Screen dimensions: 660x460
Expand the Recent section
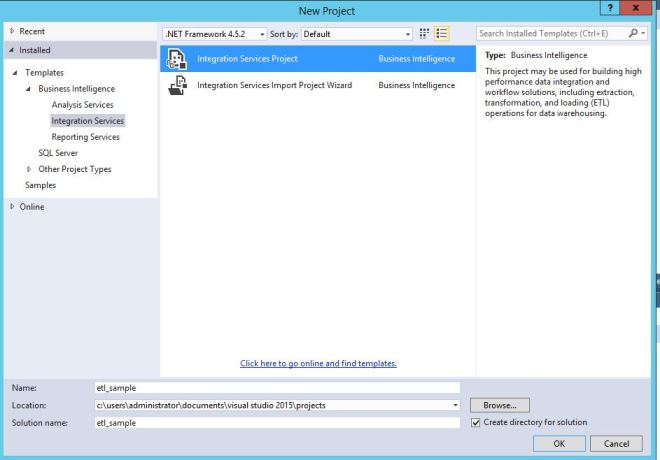(x=12, y=33)
